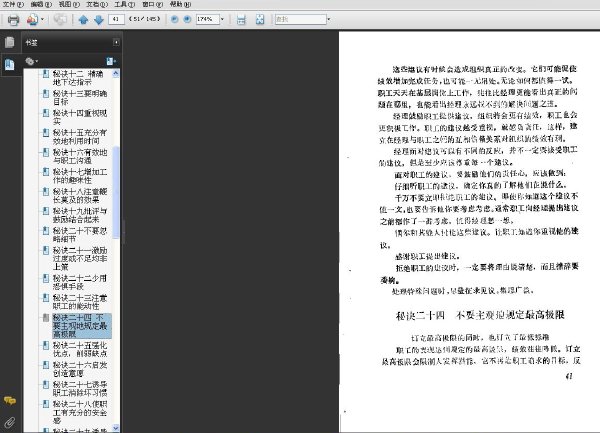The width and height of the screenshot is (600, 433).
Task: Select bookmark 秘诀二十不要忽略细节
Action: pos(80,235)
